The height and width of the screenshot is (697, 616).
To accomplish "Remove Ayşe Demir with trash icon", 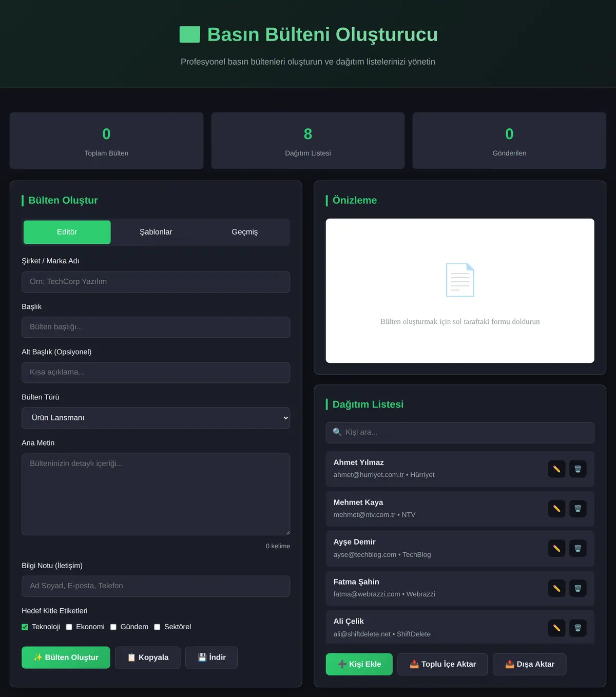I will [x=577, y=549].
